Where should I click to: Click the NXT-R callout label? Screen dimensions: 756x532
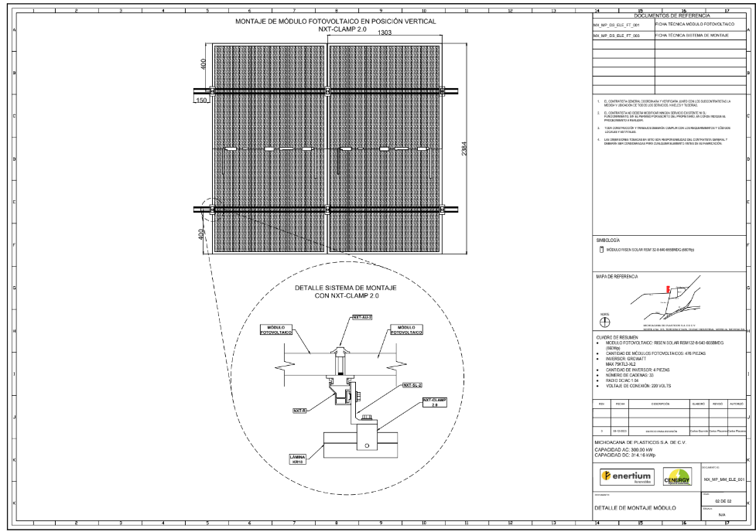pyautogui.click(x=299, y=411)
